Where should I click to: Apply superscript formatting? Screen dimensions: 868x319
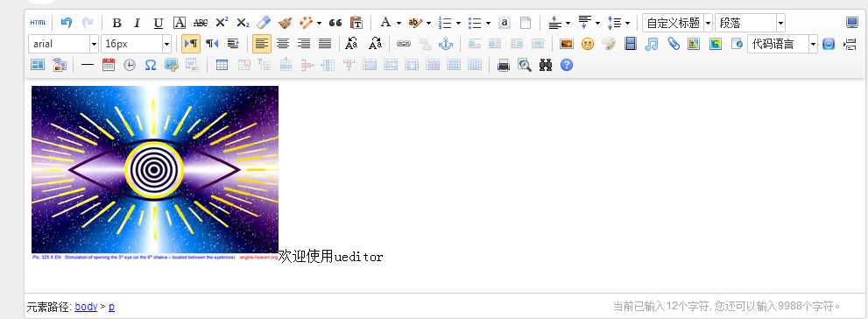222,23
